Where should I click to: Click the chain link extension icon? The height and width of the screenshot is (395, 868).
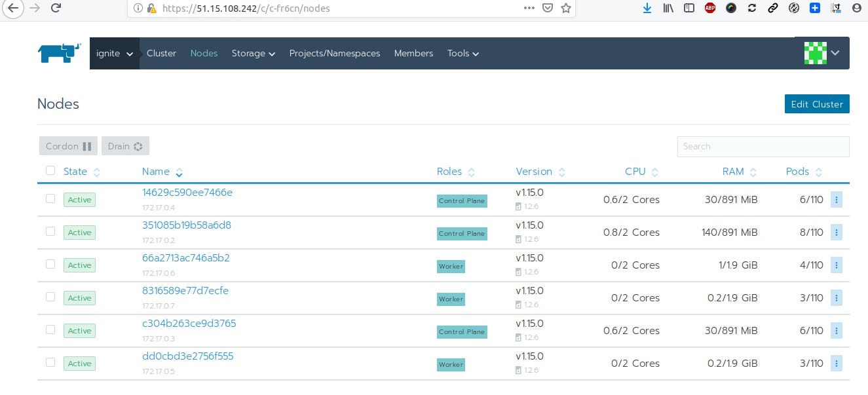pos(773,9)
